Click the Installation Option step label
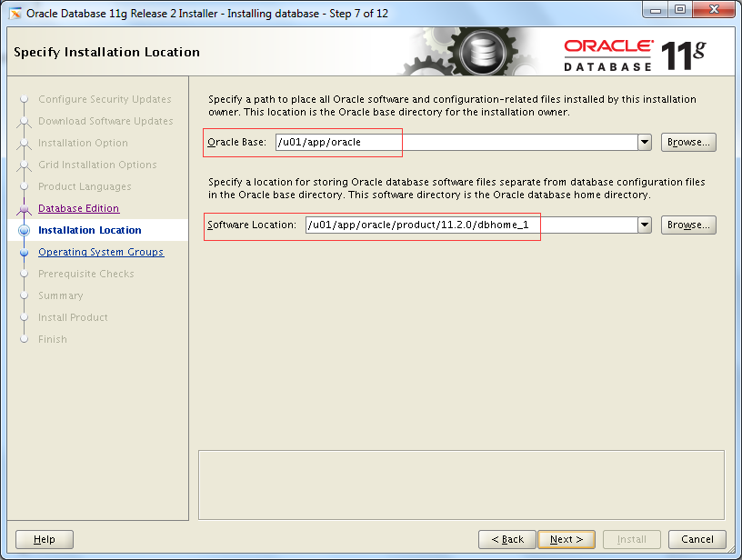742x560 pixels. click(83, 143)
